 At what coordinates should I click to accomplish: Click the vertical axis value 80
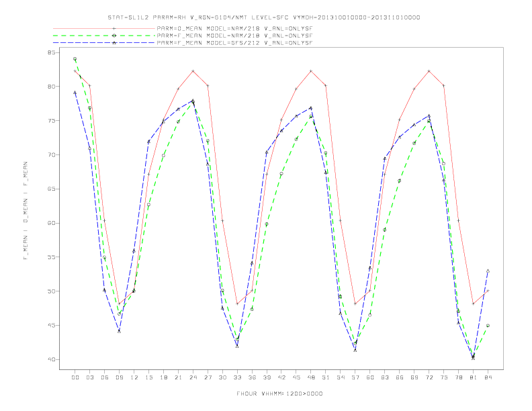[52, 87]
